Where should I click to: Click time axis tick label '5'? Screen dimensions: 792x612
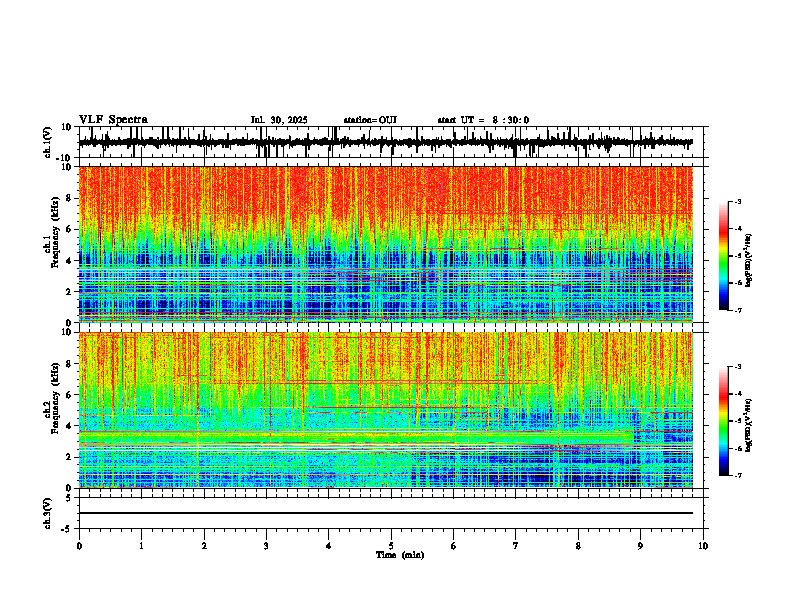coord(391,546)
